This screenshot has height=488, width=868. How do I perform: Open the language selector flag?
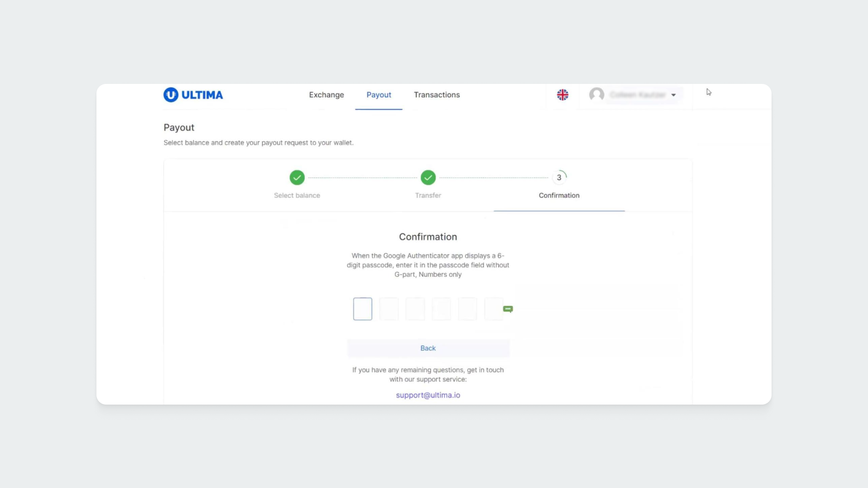(x=562, y=95)
